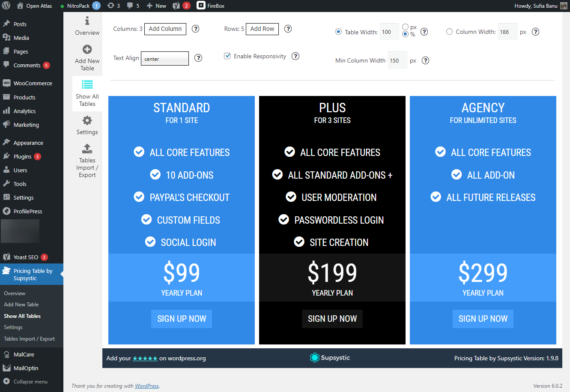
Task: Open the Add New Table submenu link
Action: tap(21, 305)
